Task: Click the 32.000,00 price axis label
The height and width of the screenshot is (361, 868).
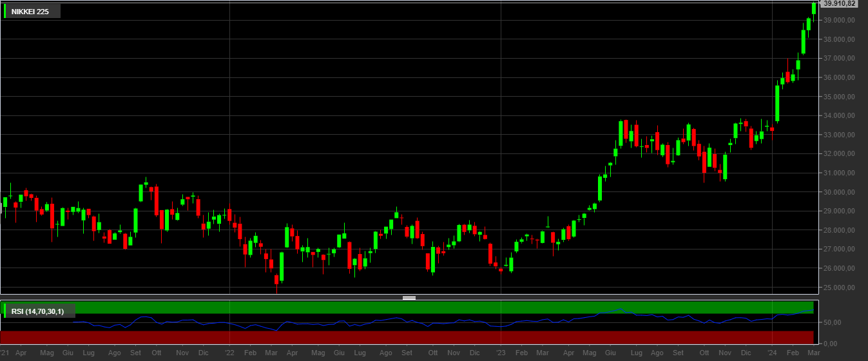Action: tap(839, 153)
